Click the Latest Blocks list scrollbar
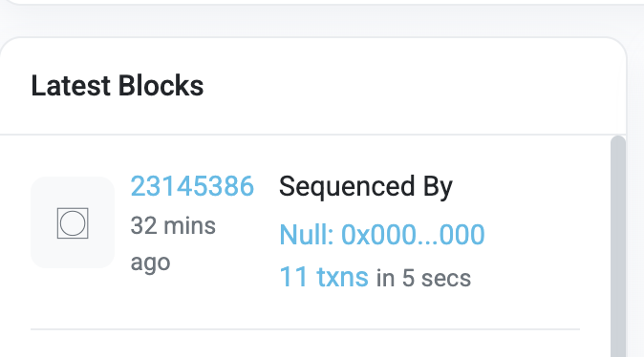The width and height of the screenshot is (644, 357). (618, 246)
